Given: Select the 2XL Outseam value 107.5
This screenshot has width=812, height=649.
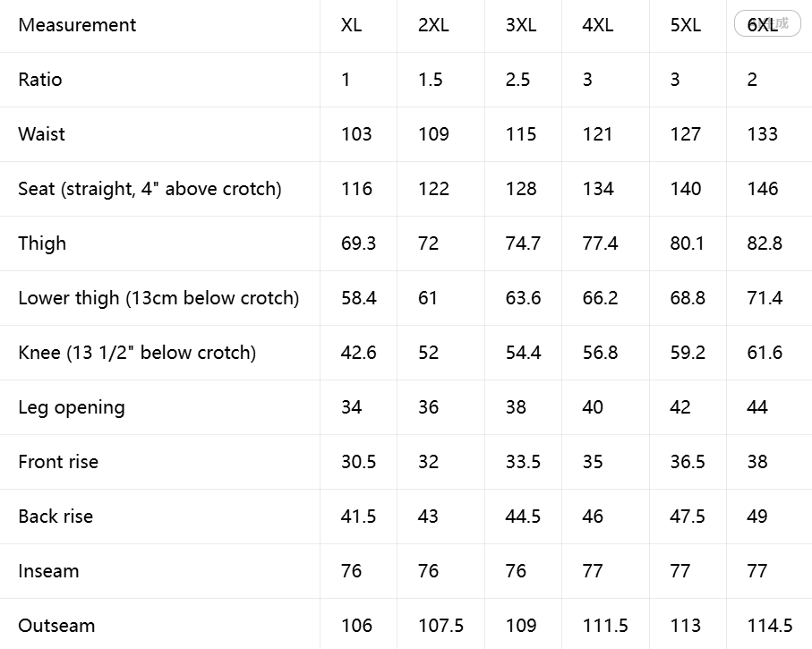Looking at the screenshot, I should point(440,626).
